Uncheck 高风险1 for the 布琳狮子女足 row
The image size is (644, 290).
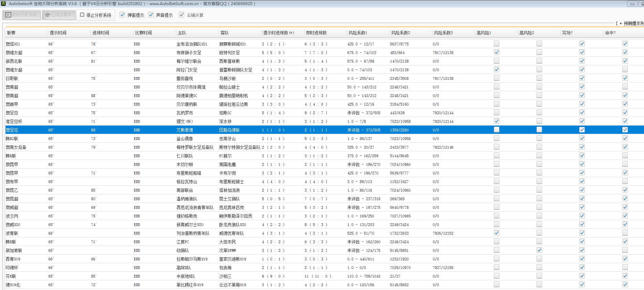[496, 52]
